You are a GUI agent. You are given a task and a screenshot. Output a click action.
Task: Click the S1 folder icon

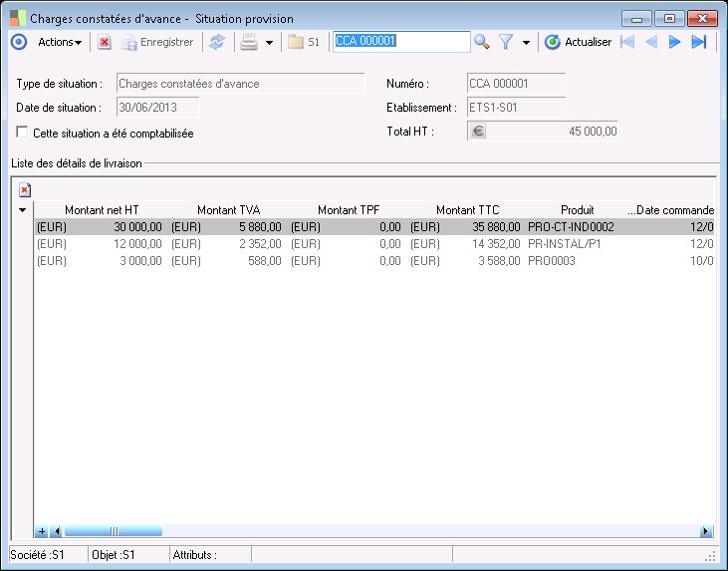click(x=304, y=42)
